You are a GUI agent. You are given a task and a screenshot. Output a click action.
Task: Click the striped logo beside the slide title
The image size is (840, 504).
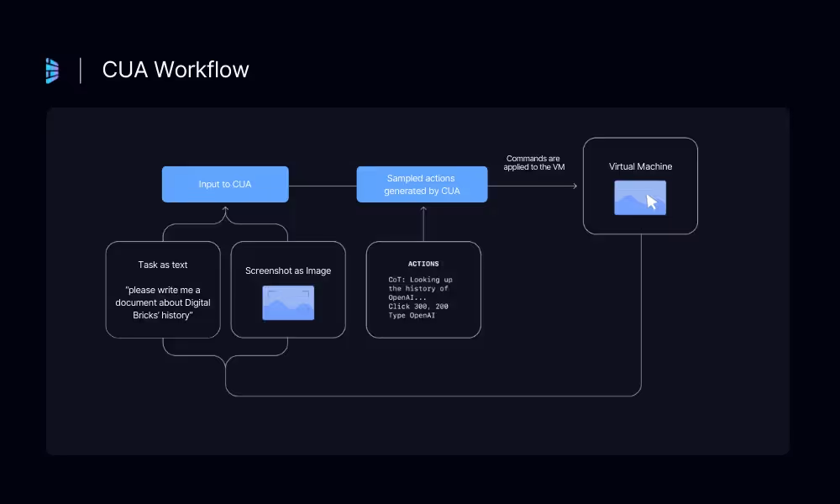click(52, 71)
